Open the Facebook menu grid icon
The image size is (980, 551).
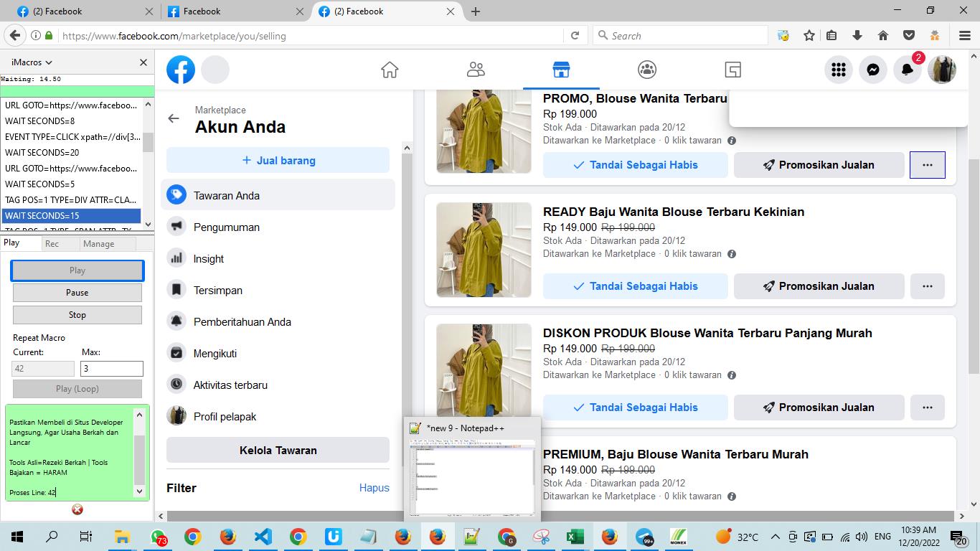click(839, 70)
